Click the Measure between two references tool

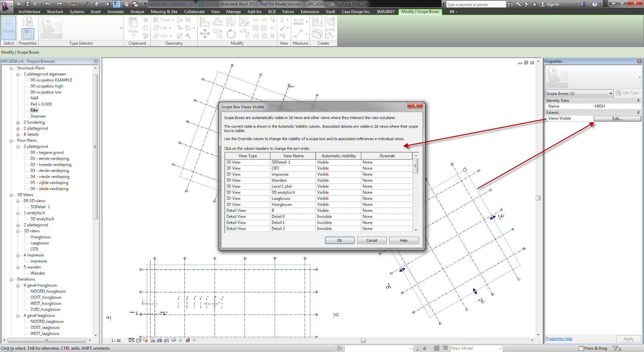point(298,21)
